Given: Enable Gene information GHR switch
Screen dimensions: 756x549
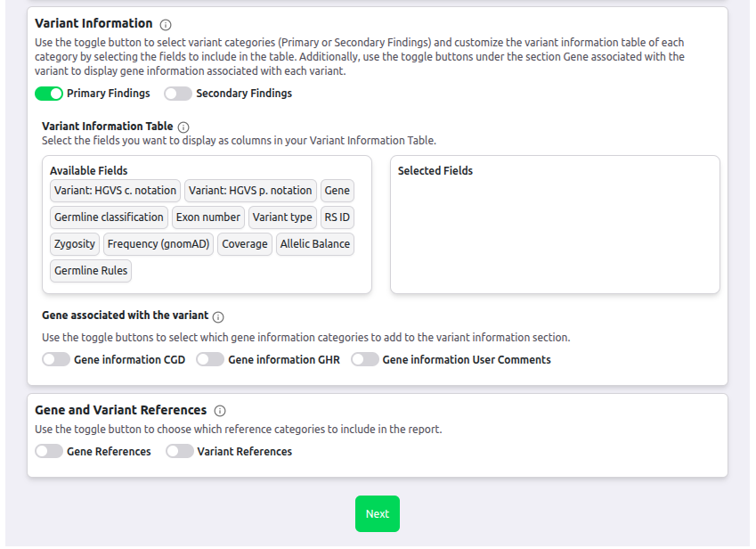Looking at the screenshot, I should pyautogui.click(x=210, y=360).
